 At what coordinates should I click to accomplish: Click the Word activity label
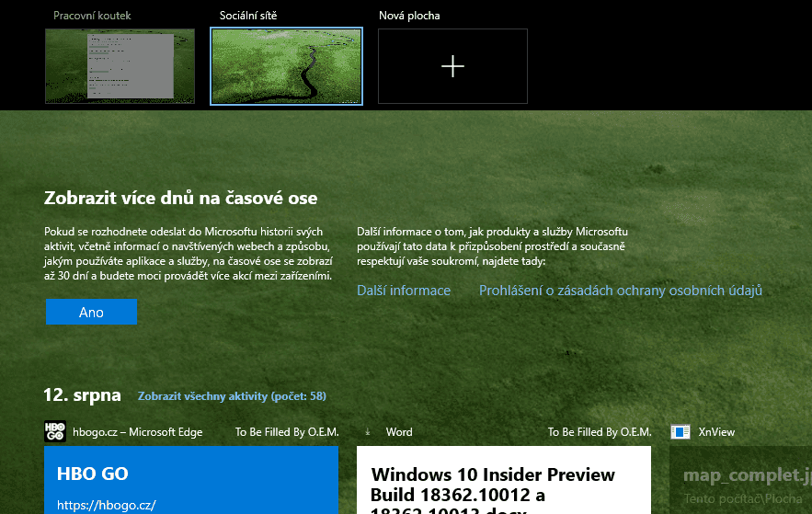[399, 431]
